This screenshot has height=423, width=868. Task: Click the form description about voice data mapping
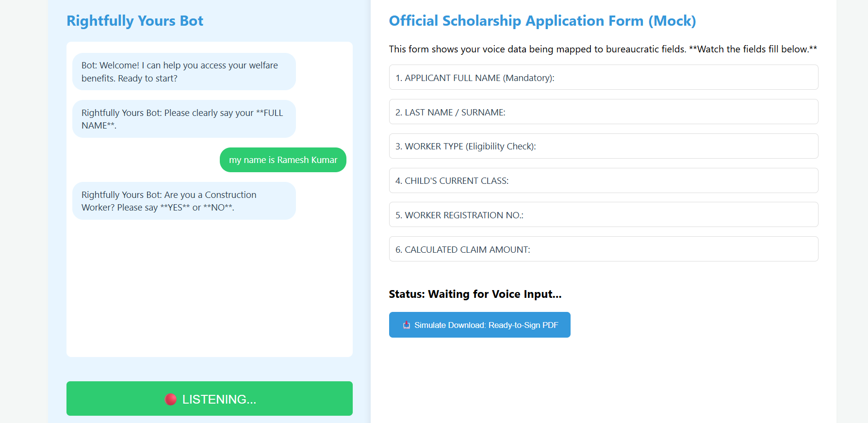[603, 49]
